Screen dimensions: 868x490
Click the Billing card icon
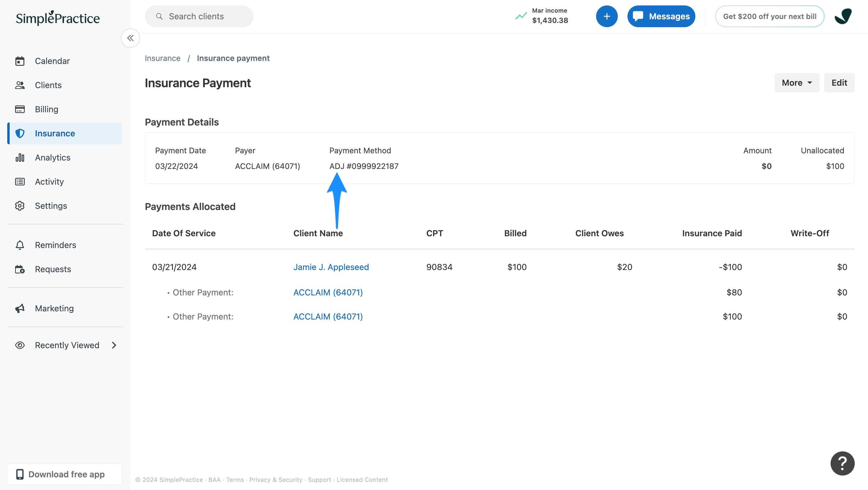pos(20,109)
